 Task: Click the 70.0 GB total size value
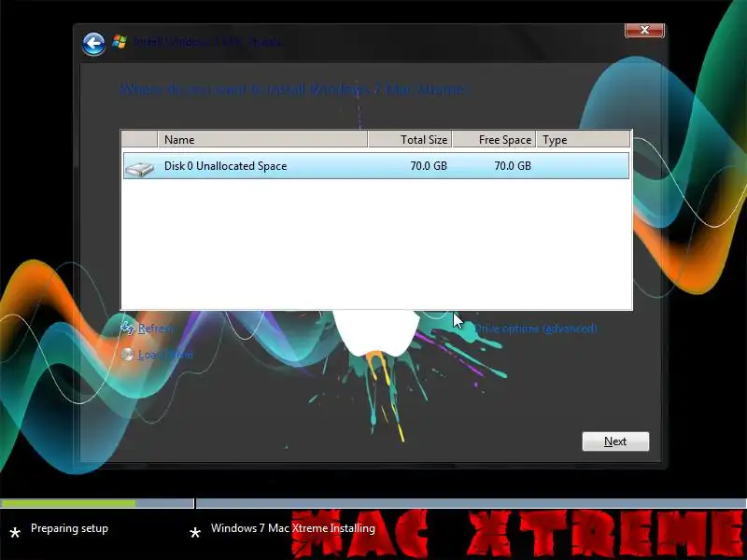pos(429,166)
